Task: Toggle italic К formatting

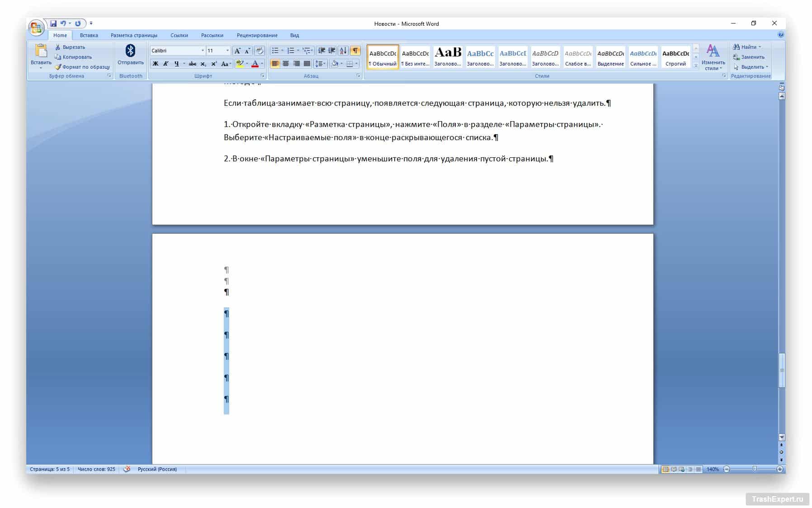Action: coord(165,64)
